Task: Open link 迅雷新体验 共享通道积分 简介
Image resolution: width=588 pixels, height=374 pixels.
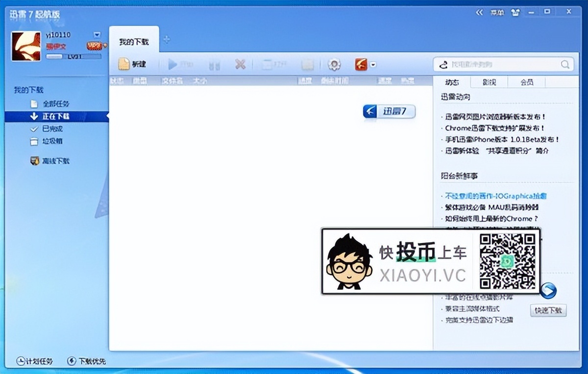Action: point(497,151)
